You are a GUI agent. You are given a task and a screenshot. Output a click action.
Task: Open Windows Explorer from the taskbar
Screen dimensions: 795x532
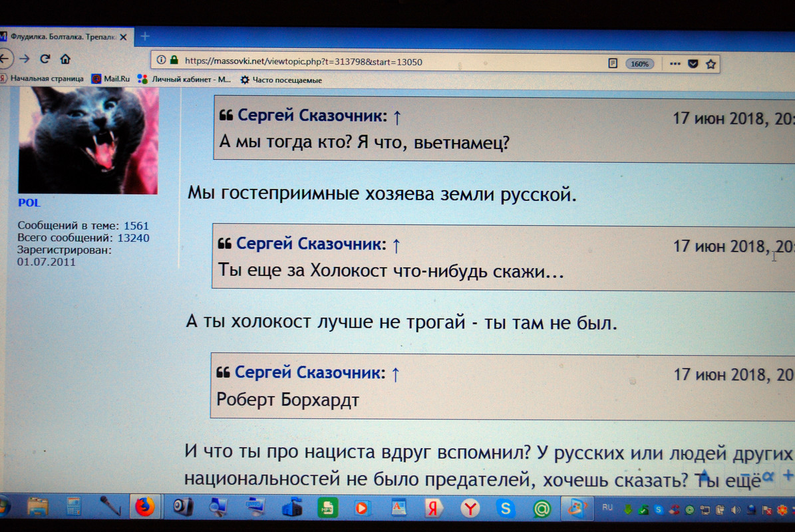pos(37,507)
